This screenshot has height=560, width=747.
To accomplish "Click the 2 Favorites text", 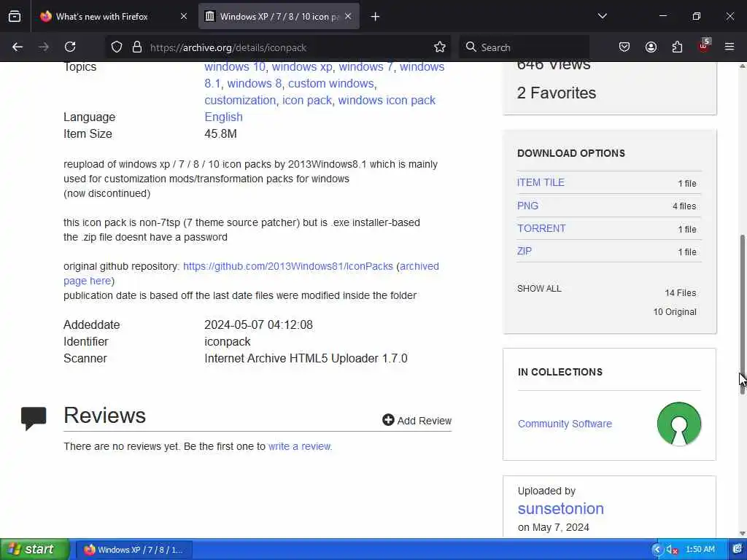I will click(x=557, y=93).
